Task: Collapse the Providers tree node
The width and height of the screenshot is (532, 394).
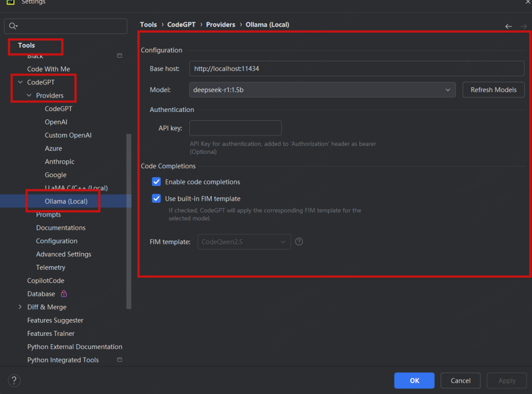Action: (x=29, y=96)
